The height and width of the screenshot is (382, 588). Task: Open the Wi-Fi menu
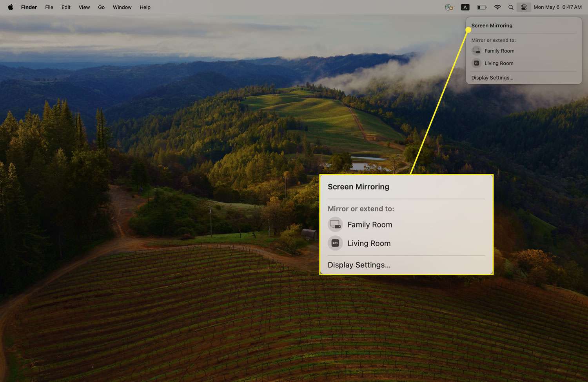[x=497, y=7]
